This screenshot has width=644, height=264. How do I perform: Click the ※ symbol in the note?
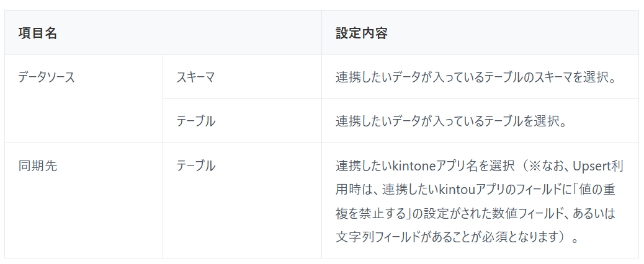(532, 166)
